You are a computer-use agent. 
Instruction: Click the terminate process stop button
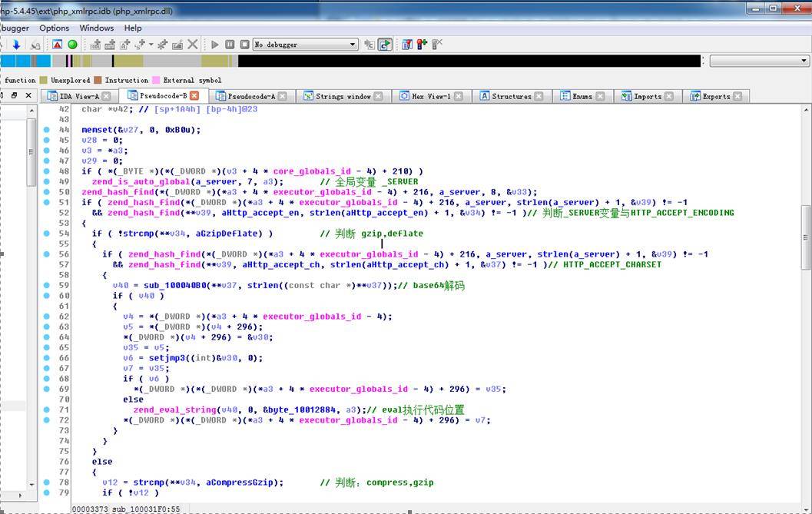(x=245, y=45)
